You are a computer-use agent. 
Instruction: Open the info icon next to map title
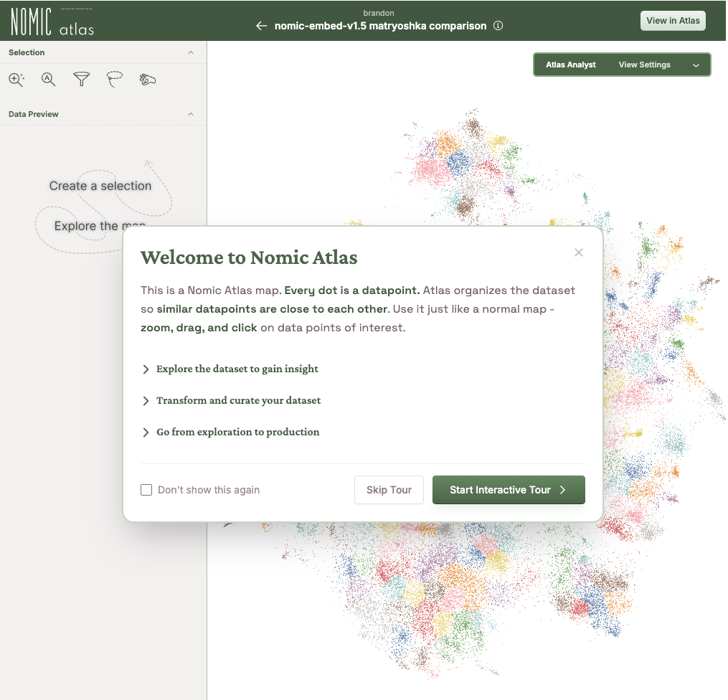(x=498, y=26)
